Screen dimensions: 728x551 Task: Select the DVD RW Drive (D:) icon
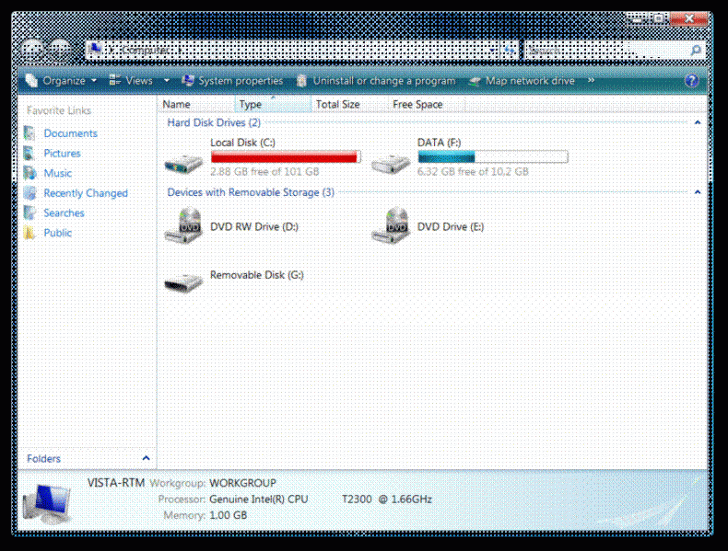[x=184, y=226]
